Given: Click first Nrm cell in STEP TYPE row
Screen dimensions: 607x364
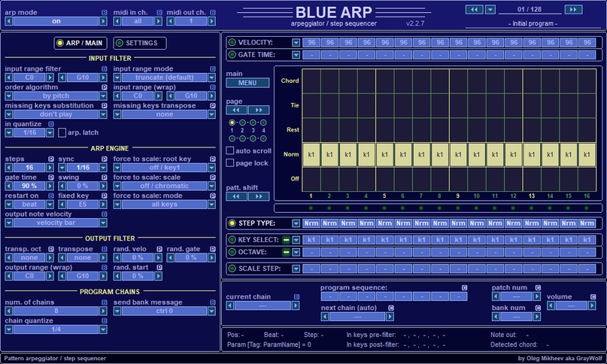Looking at the screenshot, I should click(311, 223).
